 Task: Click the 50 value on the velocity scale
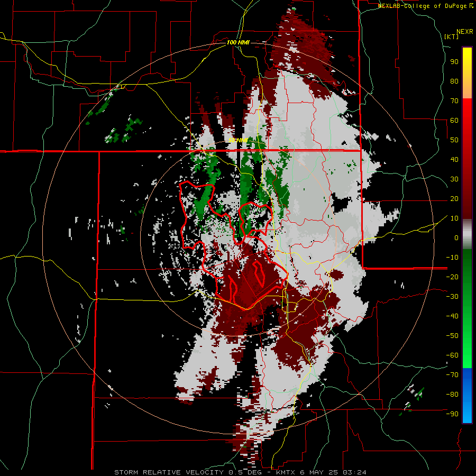click(x=454, y=140)
